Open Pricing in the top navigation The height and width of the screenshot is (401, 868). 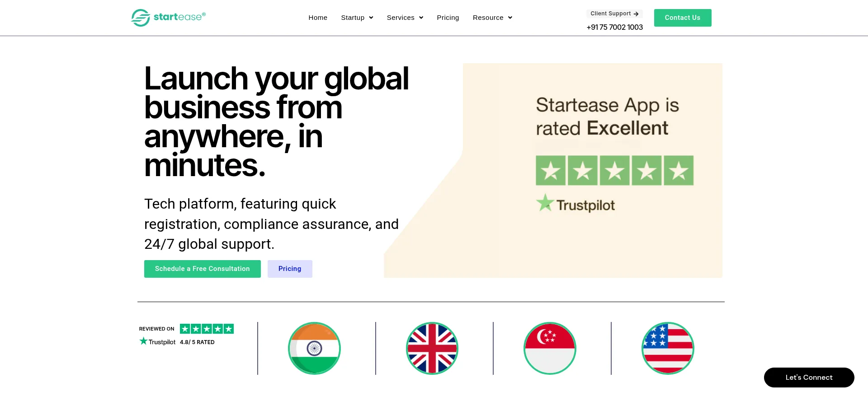[448, 18]
